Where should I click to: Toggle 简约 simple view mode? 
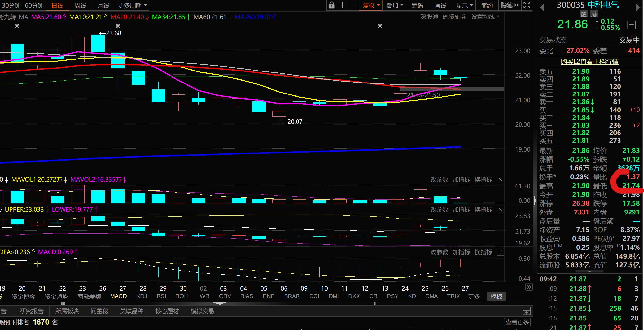(x=487, y=5)
